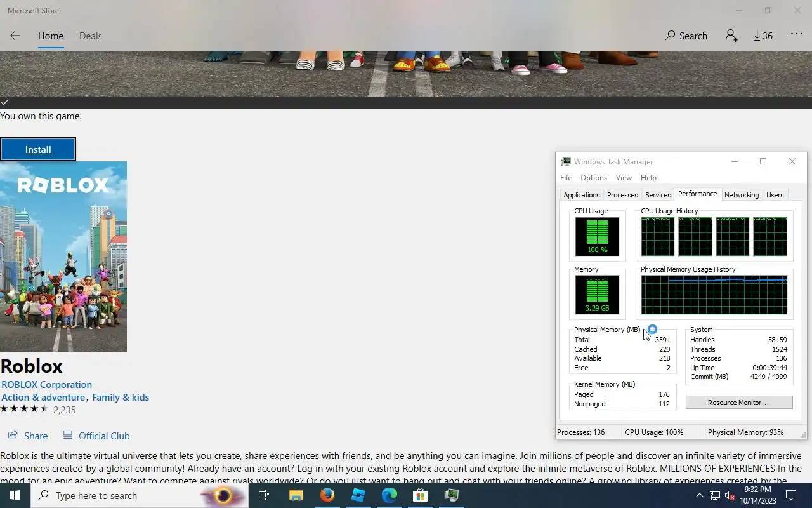Open Task View from the taskbar
812x508 pixels.
pos(264,495)
